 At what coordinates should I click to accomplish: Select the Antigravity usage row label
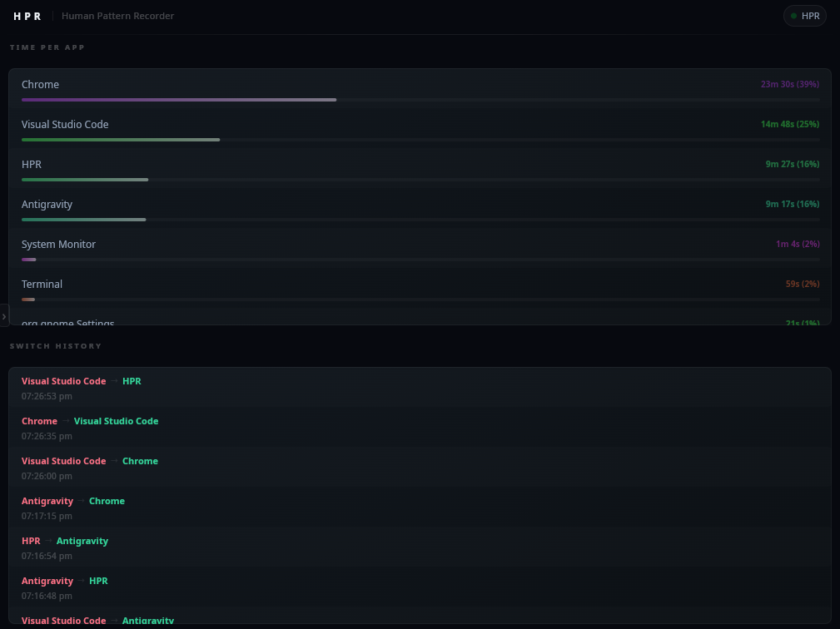pyautogui.click(x=47, y=205)
